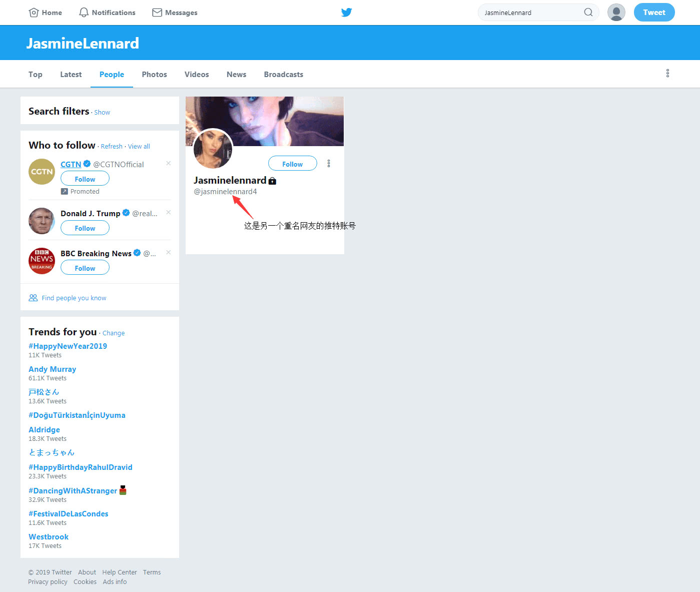Open the CGTN name link
This screenshot has width=700, height=592.
[71, 164]
